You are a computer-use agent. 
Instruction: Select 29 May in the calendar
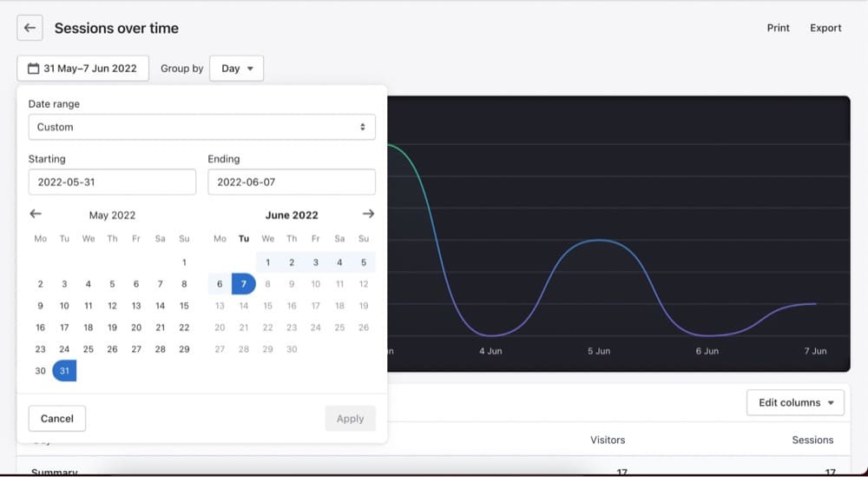[184, 349]
